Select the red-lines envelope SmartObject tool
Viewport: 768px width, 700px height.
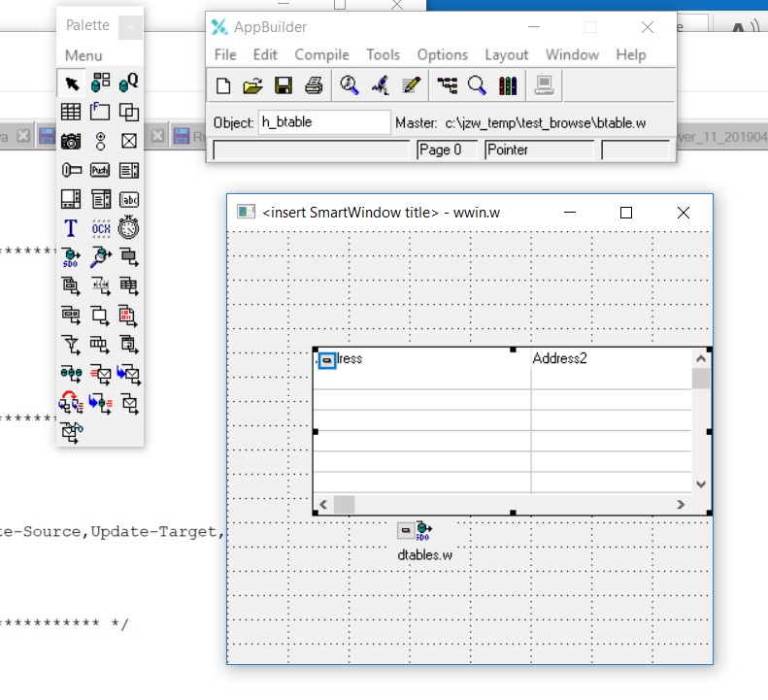pyautogui.click(x=100, y=374)
